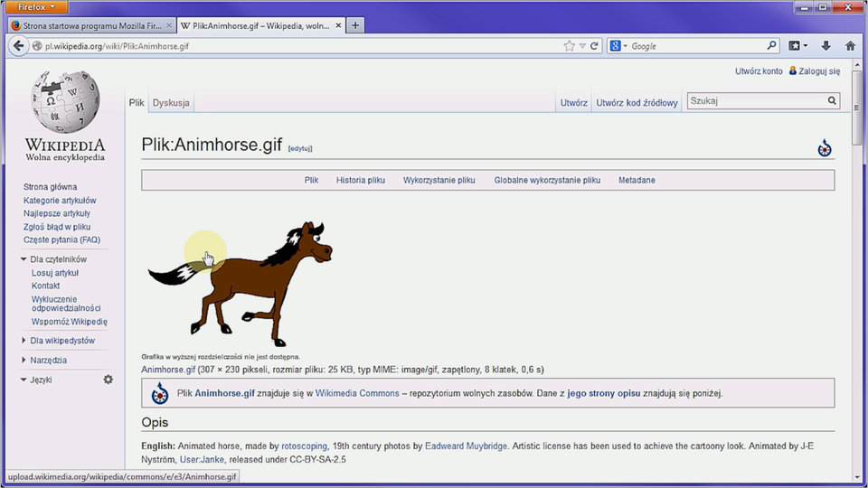This screenshot has height=488, width=868.
Task: Collapse the Języki sidebar section
Action: click(24, 380)
